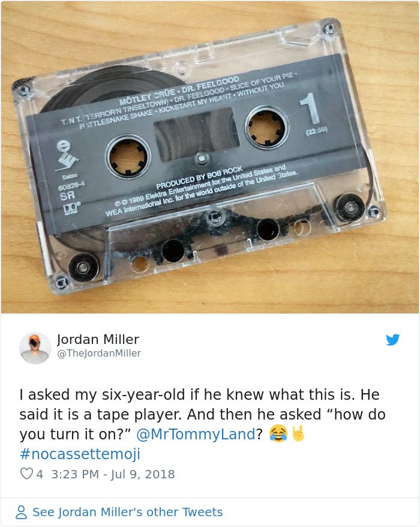
Task: Click the side 1 number on cassette
Action: tap(310, 109)
